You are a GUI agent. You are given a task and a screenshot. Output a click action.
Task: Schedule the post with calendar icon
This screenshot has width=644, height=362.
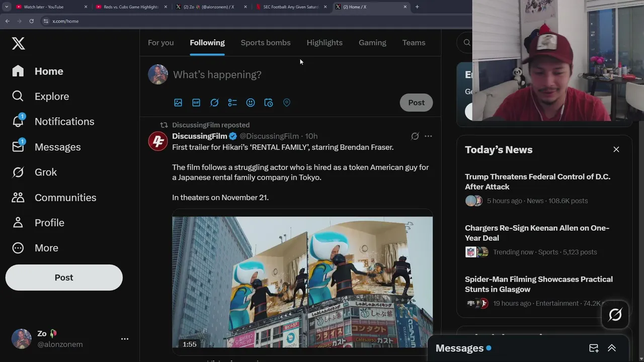(x=269, y=103)
